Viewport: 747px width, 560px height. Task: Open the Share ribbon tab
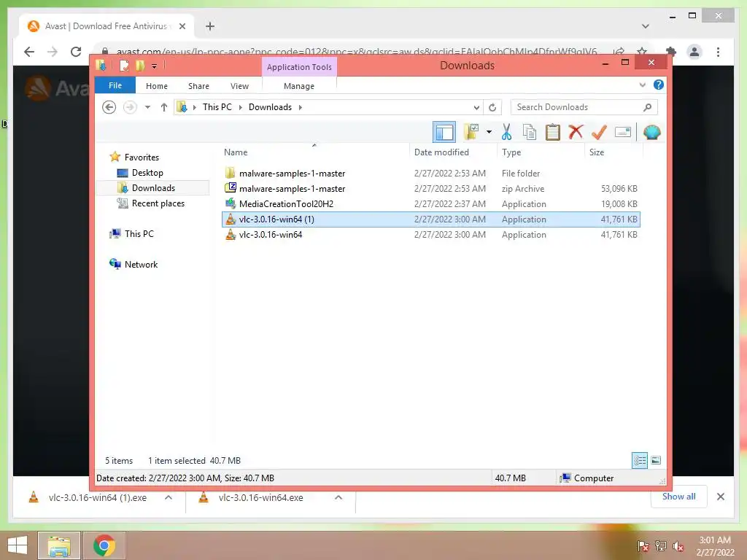pos(198,86)
